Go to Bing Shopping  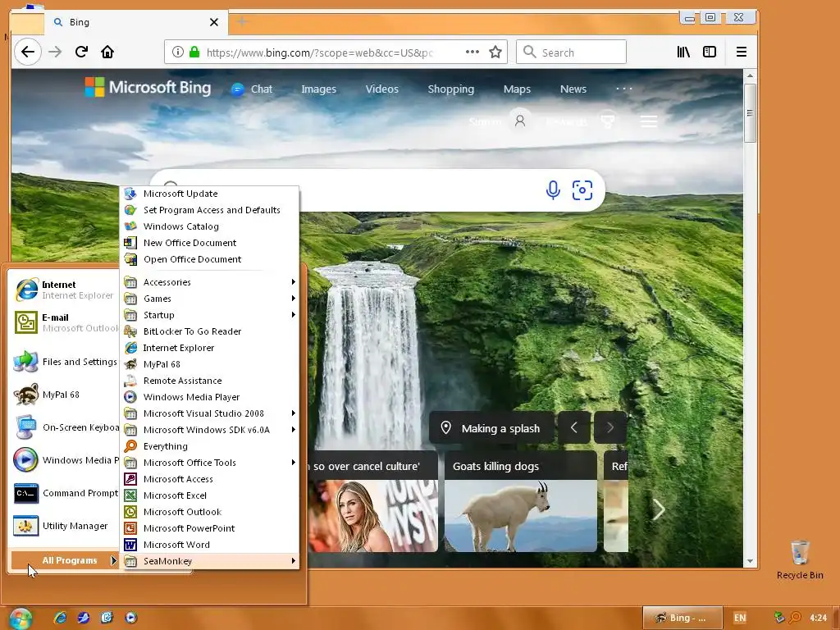point(451,89)
